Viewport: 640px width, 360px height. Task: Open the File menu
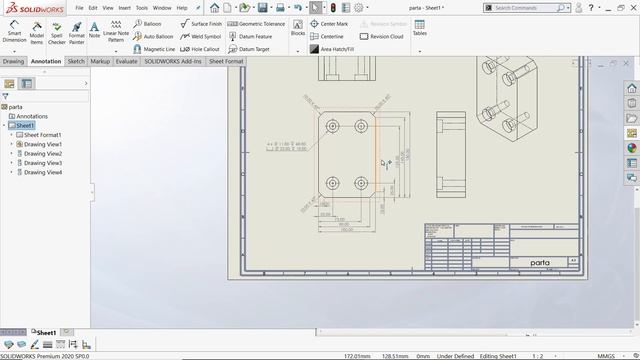[x=79, y=8]
